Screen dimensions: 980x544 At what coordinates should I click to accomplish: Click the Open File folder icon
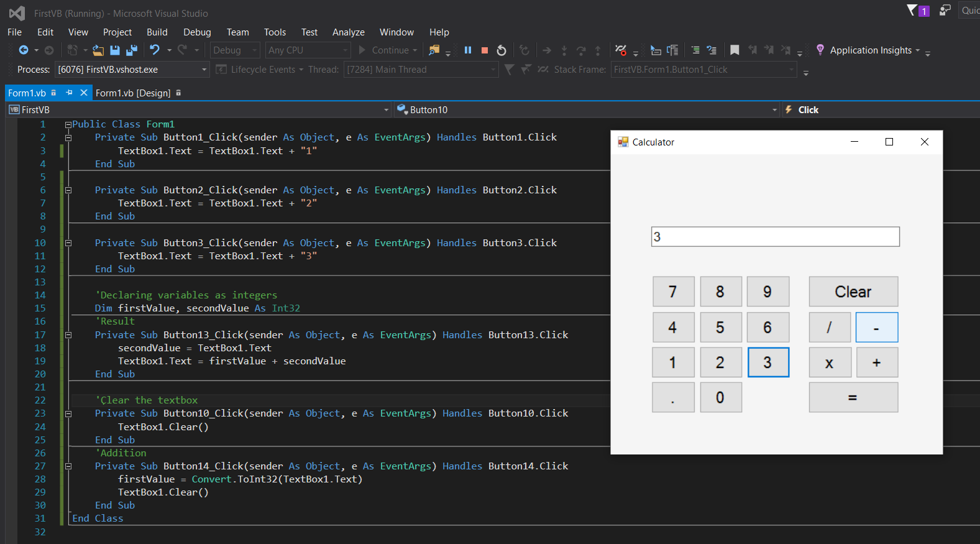(x=98, y=50)
